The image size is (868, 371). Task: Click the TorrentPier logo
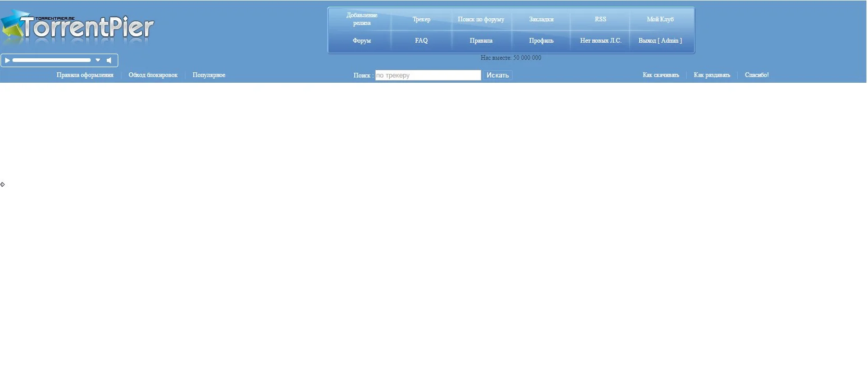click(x=77, y=28)
